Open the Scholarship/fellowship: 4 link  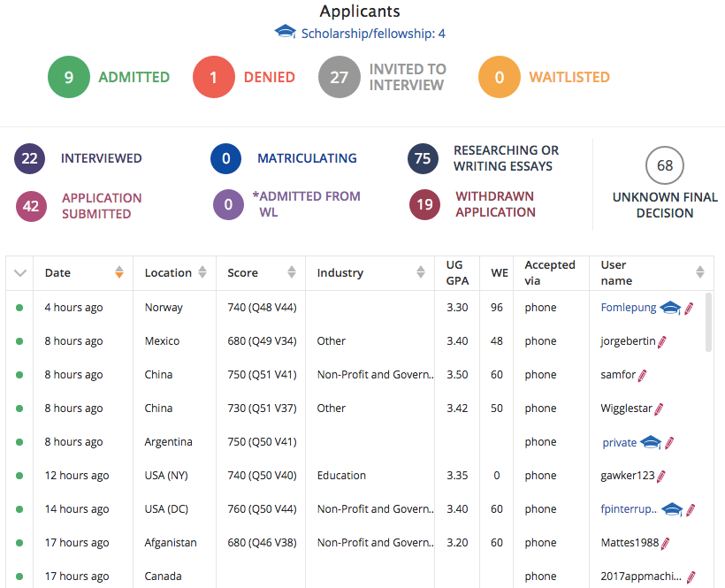tap(373, 34)
